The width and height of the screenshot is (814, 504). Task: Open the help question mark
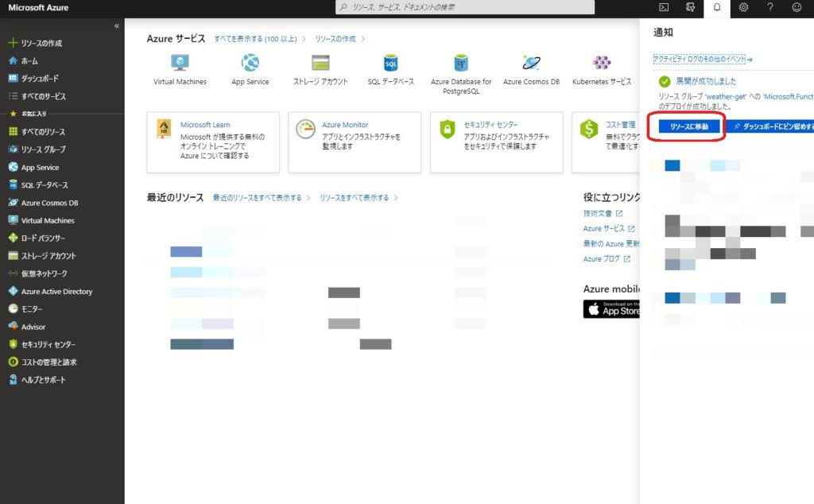point(769,7)
